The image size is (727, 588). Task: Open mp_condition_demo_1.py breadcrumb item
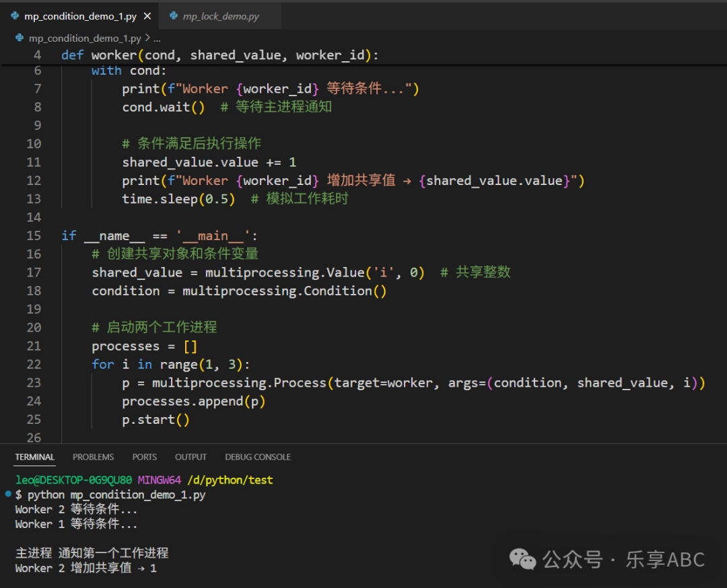point(85,38)
